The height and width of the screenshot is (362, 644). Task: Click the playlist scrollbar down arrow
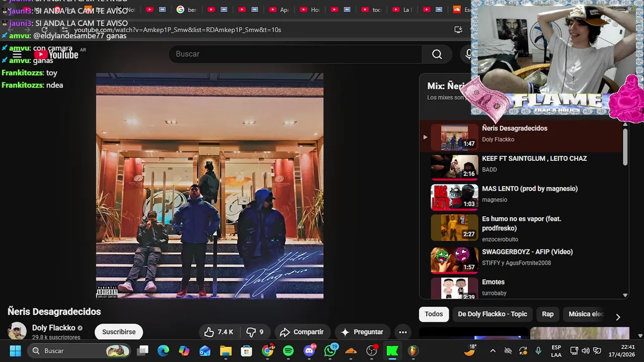point(625,295)
